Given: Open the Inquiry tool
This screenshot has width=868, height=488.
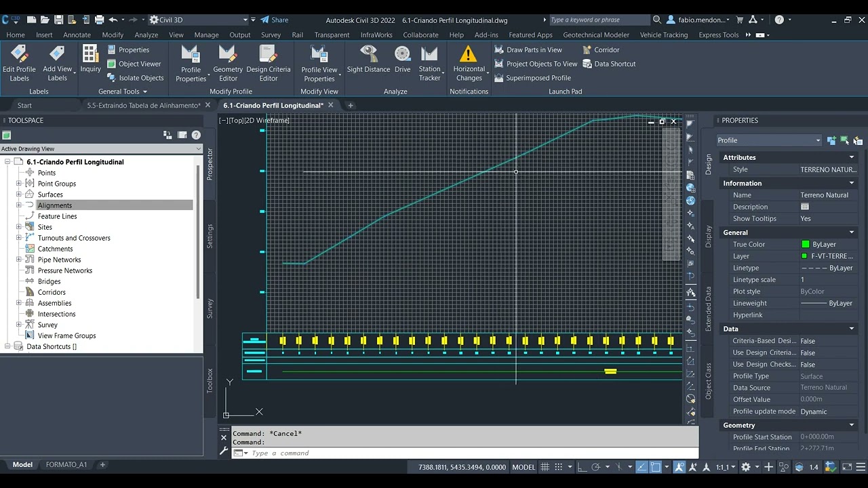Looking at the screenshot, I should (x=90, y=60).
